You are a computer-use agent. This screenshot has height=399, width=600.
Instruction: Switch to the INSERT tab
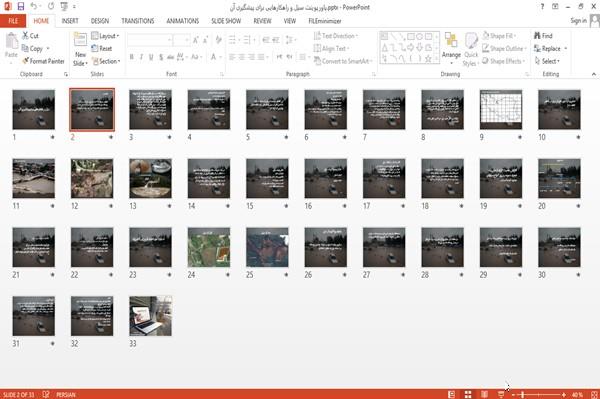click(x=70, y=21)
